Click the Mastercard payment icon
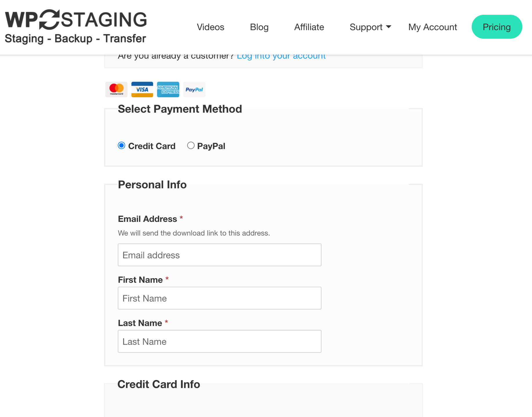Screen dimensions: 532x417 pyautogui.click(x=116, y=89)
